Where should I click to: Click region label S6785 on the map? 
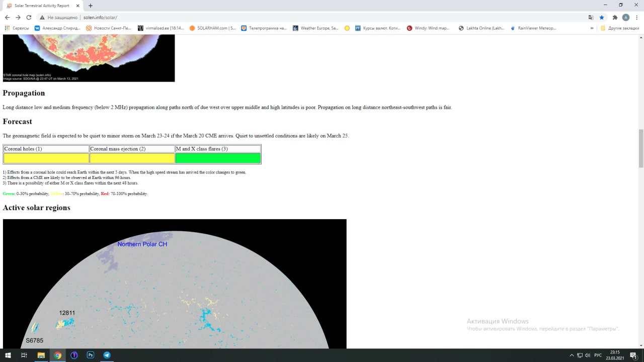click(35, 340)
